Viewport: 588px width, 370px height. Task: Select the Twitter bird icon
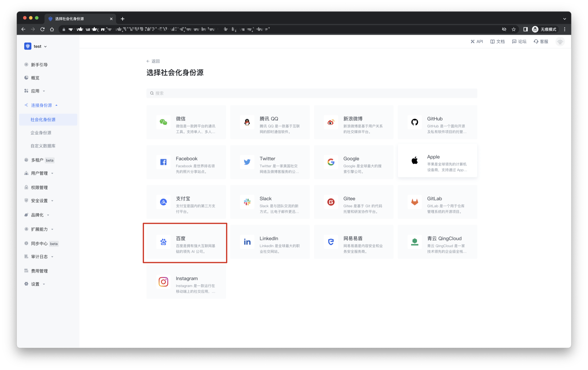[x=247, y=162]
